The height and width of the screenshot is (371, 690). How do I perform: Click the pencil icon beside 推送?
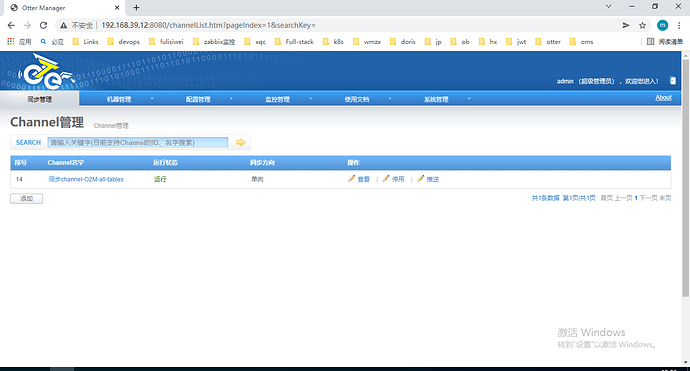point(421,178)
